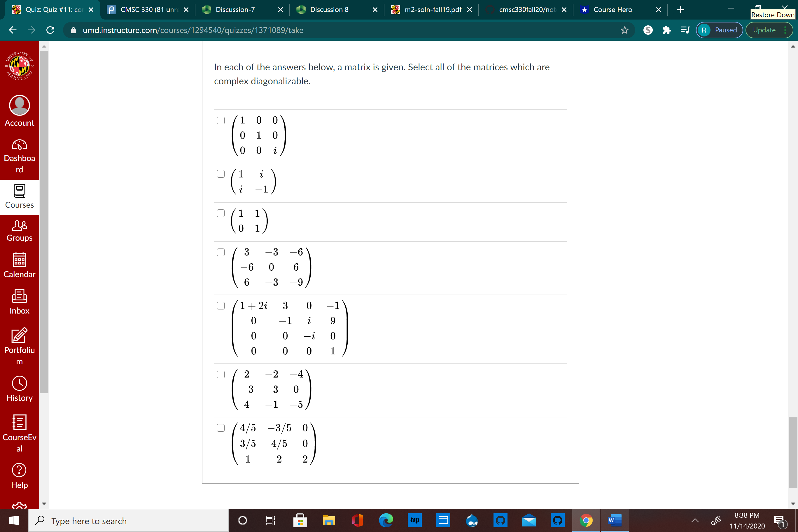Check the 4x4 matrix starting with 1+2i
Viewport: 798px width, 532px height.
point(221,305)
